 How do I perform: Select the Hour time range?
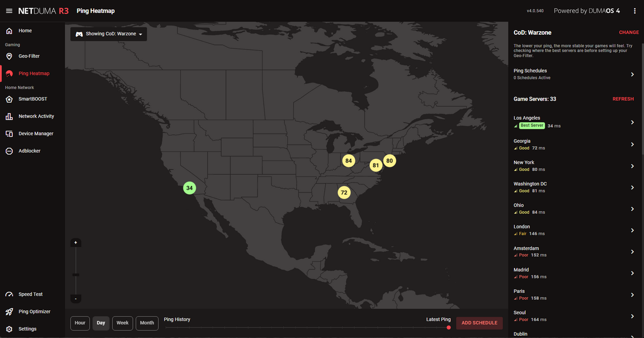point(80,323)
